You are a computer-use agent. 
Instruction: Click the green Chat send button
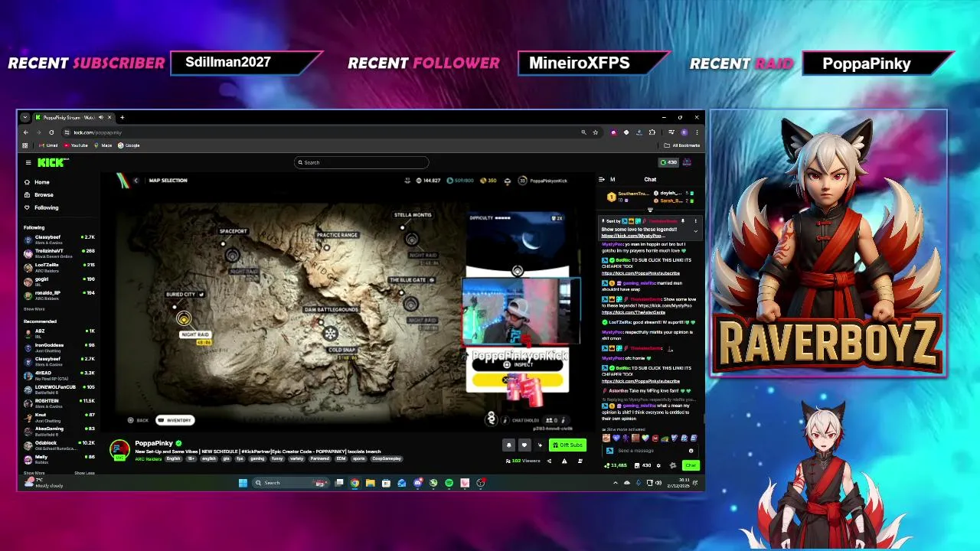click(691, 465)
